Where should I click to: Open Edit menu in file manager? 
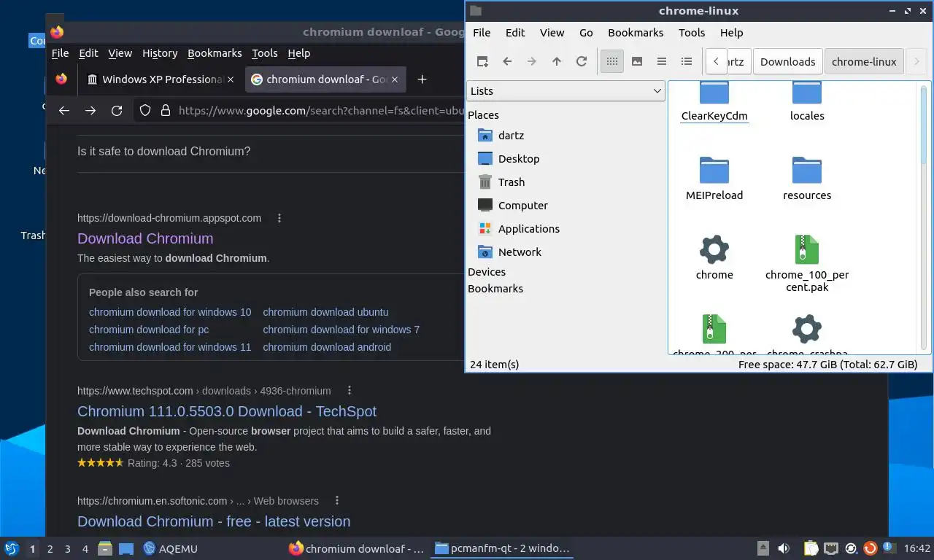point(515,32)
